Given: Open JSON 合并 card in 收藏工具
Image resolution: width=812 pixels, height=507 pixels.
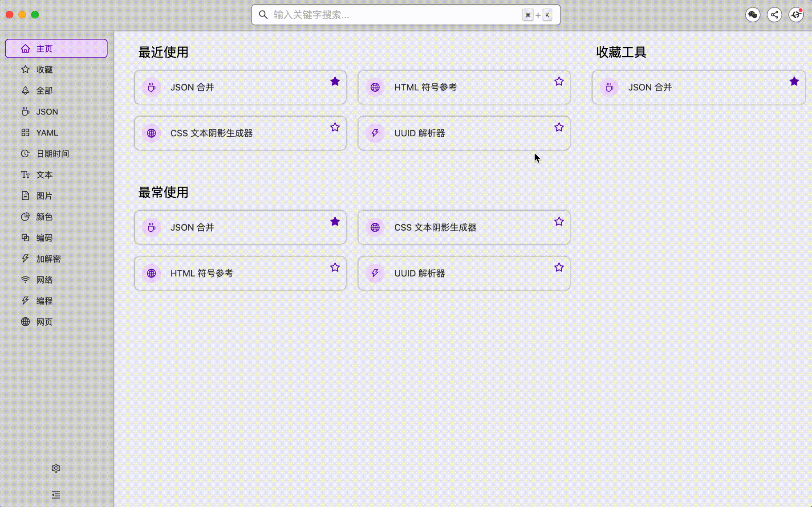Looking at the screenshot, I should click(699, 87).
